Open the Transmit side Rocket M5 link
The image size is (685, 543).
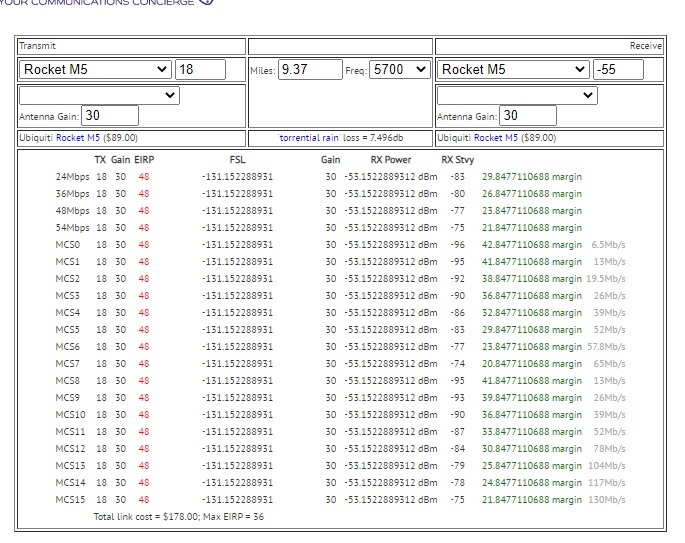(x=77, y=138)
